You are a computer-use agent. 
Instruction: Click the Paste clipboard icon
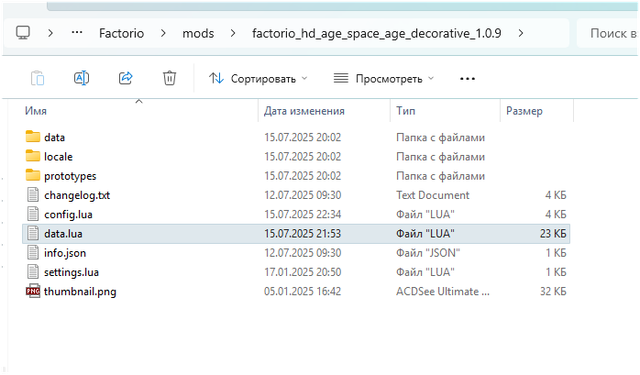(x=38, y=78)
